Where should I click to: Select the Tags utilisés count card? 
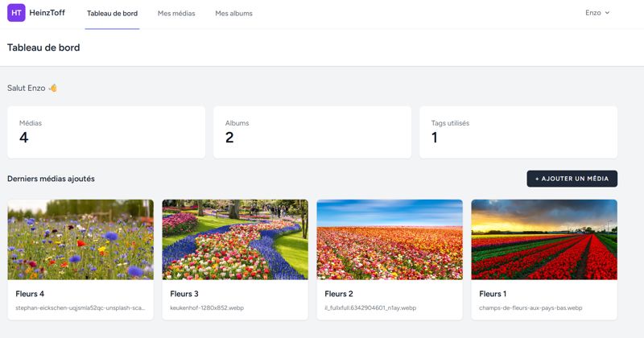click(x=518, y=132)
